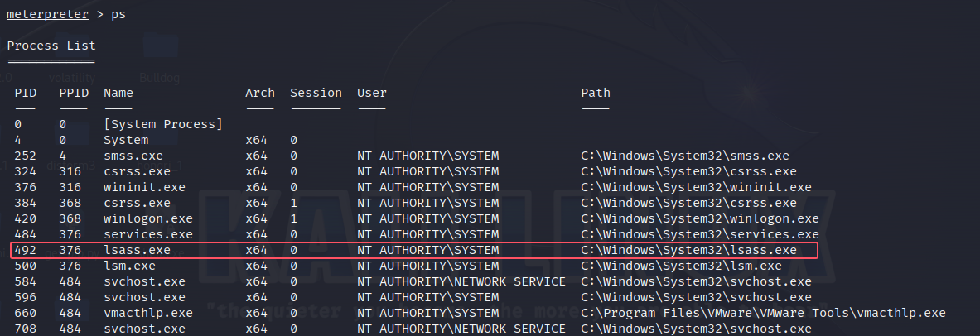
Task: Click PID 252 of the smss.exe row
Action: click(26, 156)
